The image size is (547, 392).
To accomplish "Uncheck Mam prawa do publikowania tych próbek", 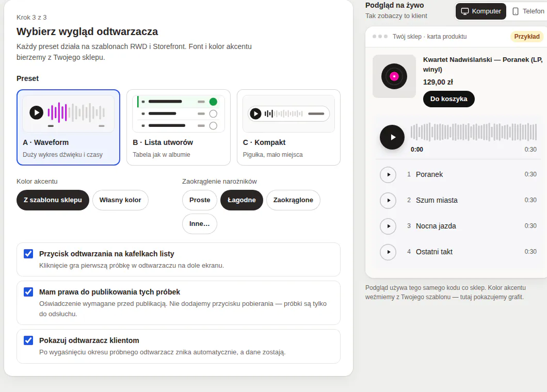I will (x=28, y=291).
